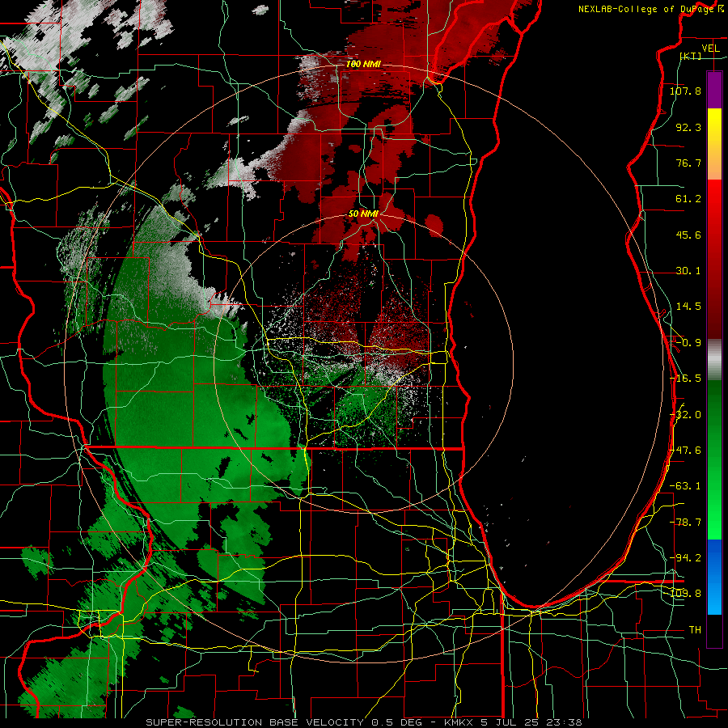
Task: Select the 107.8 value on velocity scale
Action: (685, 91)
